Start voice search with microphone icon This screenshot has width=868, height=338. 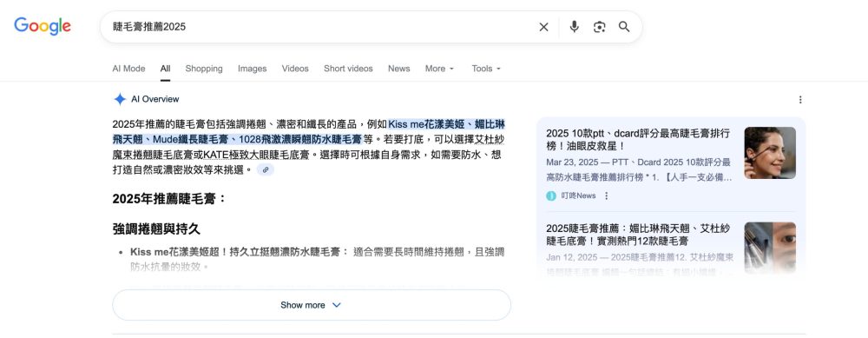pos(574,27)
